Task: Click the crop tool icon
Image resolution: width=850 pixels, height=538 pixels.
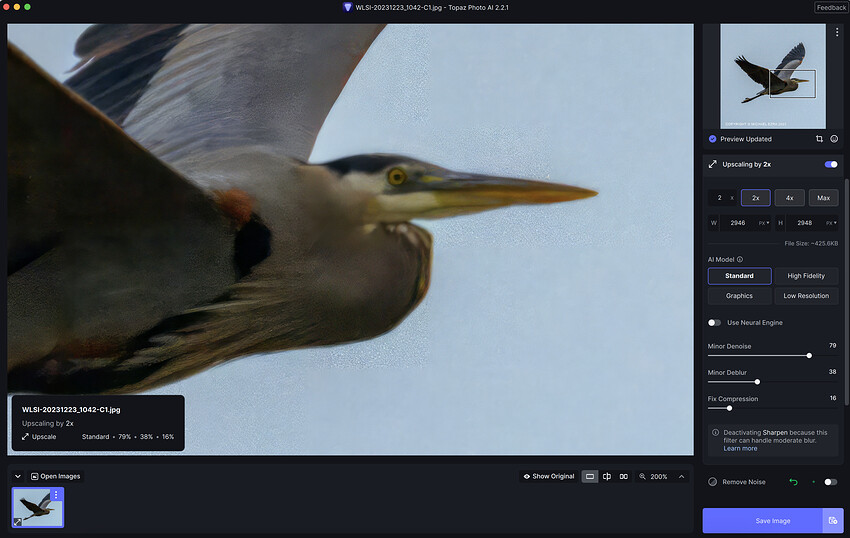Action: (x=819, y=139)
